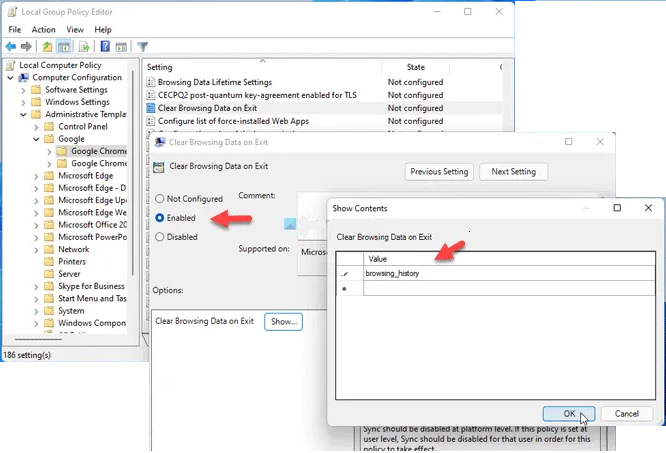Open the Action menu

point(43,30)
